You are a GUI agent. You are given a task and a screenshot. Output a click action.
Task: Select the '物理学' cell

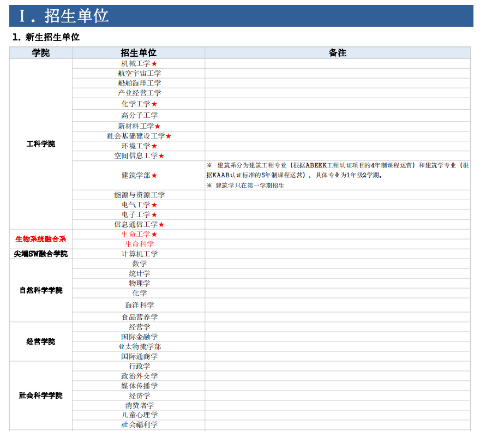coord(139,283)
